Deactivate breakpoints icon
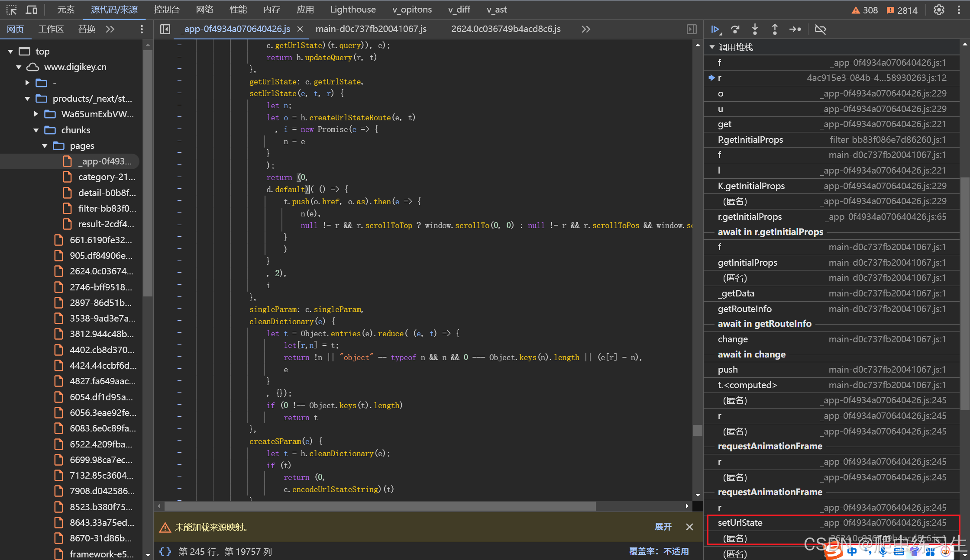Viewport: 970px width, 560px height. point(820,29)
